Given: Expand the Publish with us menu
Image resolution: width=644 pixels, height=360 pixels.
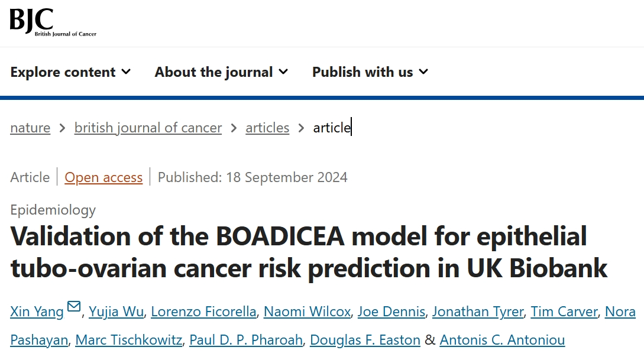Looking at the screenshot, I should tap(370, 72).
